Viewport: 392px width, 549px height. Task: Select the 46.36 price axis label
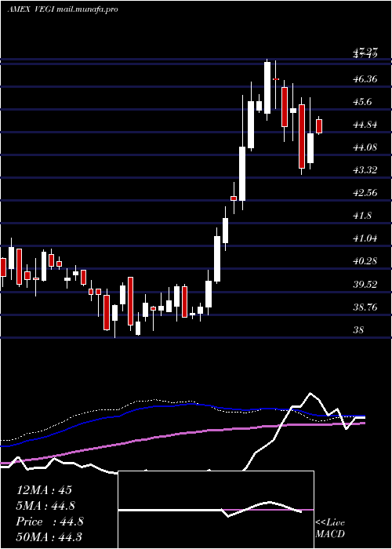pos(365,79)
